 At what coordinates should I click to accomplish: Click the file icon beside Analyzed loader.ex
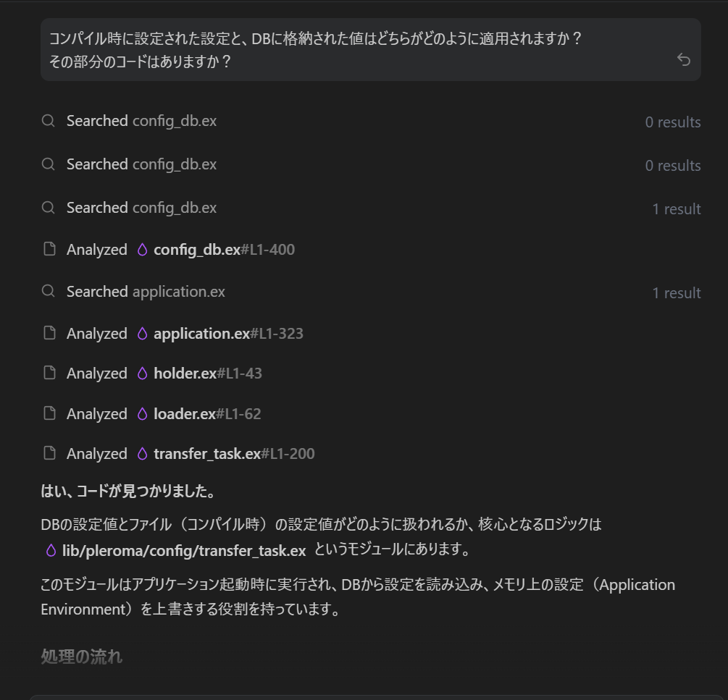point(49,414)
